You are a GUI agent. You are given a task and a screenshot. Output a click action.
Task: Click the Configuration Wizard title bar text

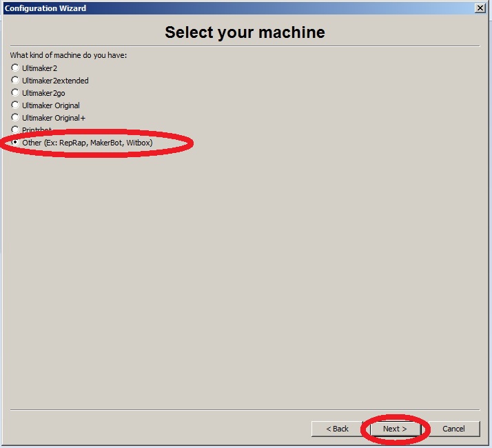(x=45, y=8)
